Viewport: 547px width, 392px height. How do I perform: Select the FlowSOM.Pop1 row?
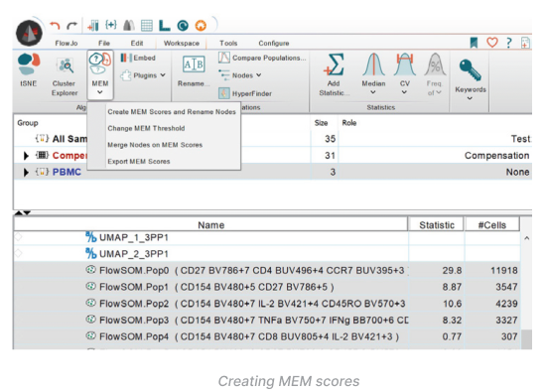267,287
